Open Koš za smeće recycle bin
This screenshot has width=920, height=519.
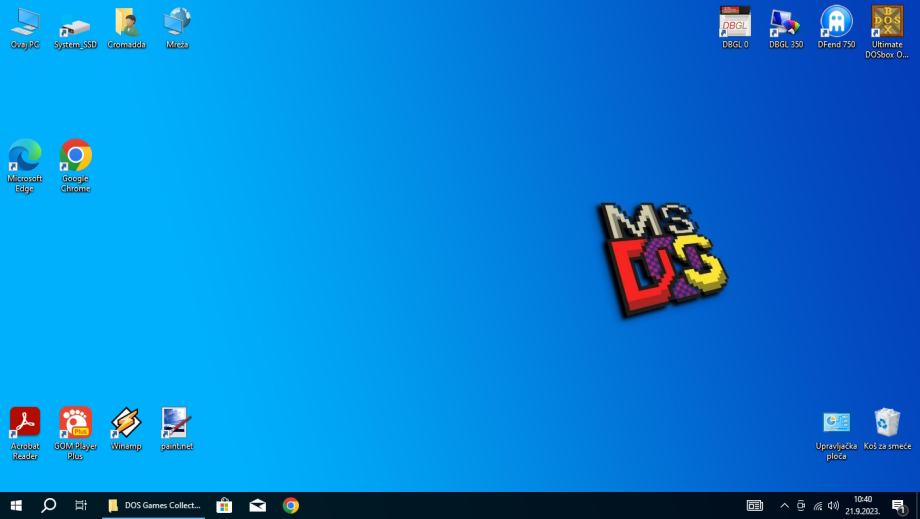tap(887, 429)
